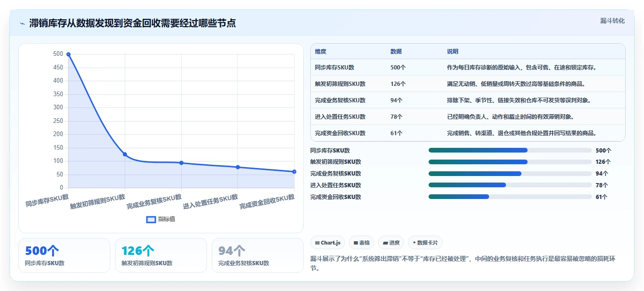Viewport: 644px width, 291px height.
Task: Select the 进度 chip
Action: tap(391, 243)
